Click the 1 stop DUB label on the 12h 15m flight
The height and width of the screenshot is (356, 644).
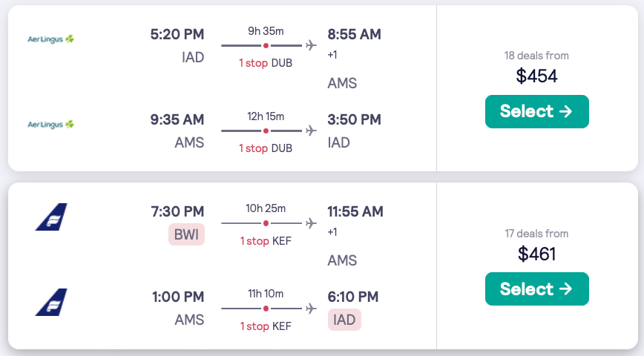coord(266,148)
